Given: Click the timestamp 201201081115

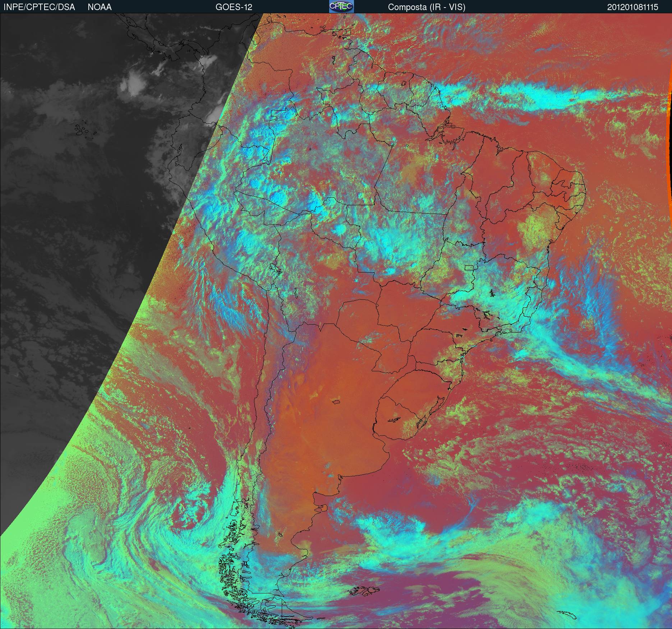Looking at the screenshot, I should coord(633,7).
